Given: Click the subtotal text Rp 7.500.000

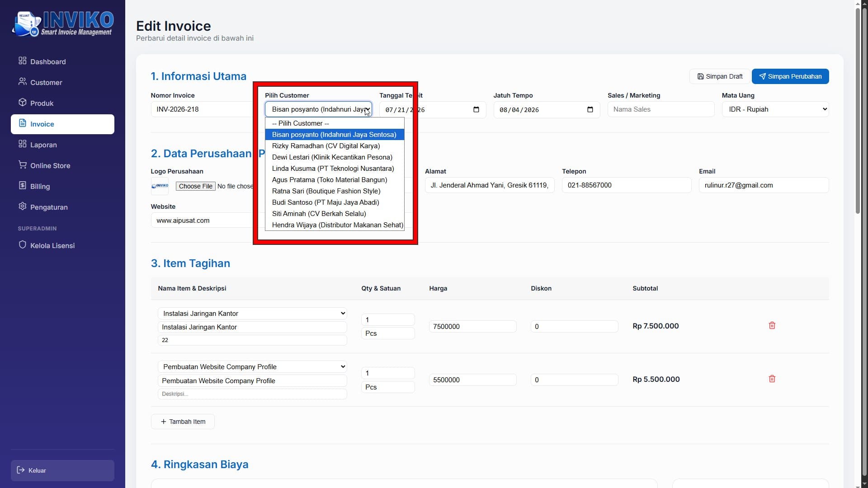Looking at the screenshot, I should pos(656,326).
